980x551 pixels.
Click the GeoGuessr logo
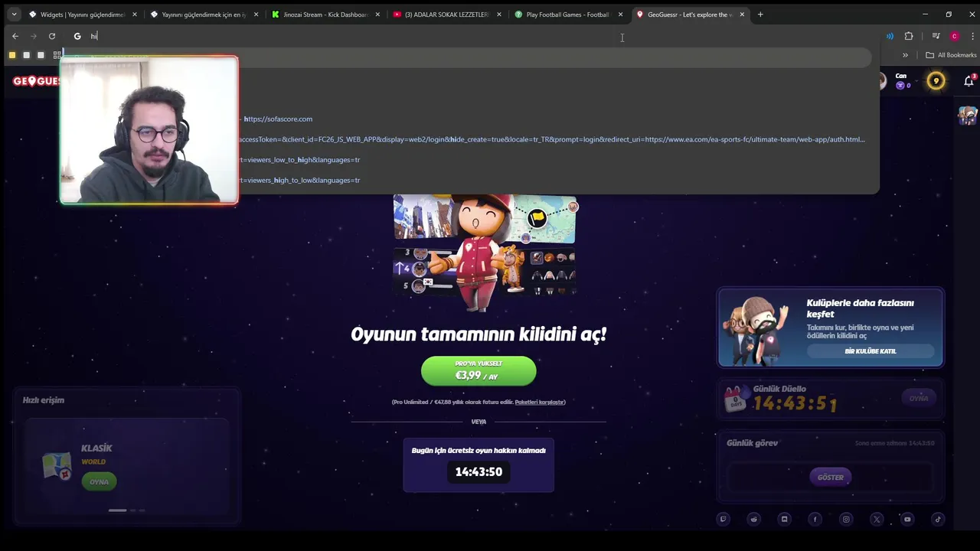36,81
